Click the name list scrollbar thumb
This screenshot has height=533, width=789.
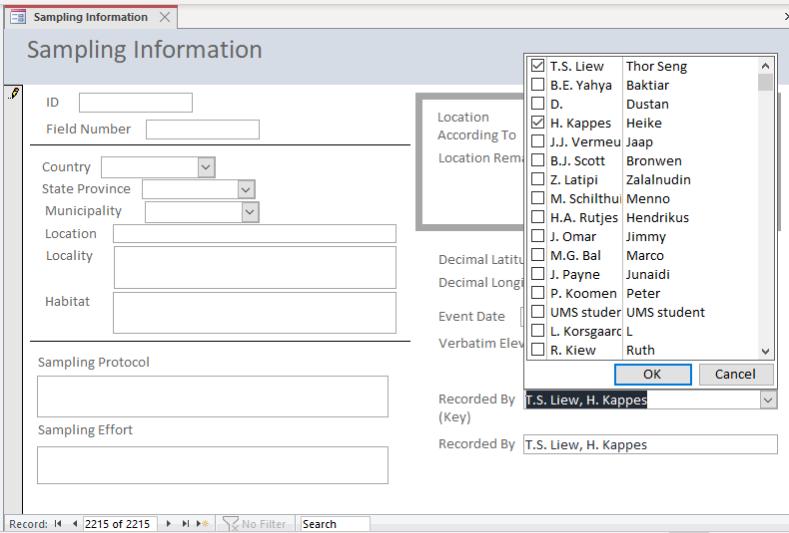pyautogui.click(x=765, y=82)
